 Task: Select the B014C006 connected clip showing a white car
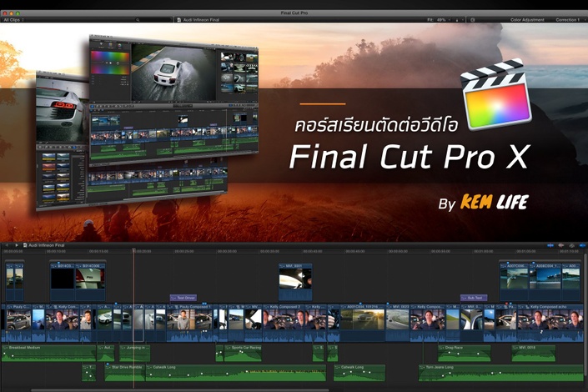tap(90, 281)
